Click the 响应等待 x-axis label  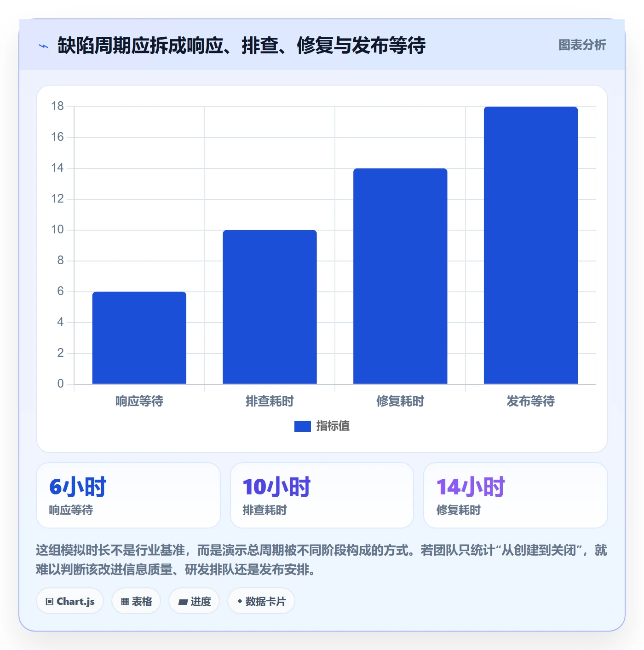coord(139,401)
